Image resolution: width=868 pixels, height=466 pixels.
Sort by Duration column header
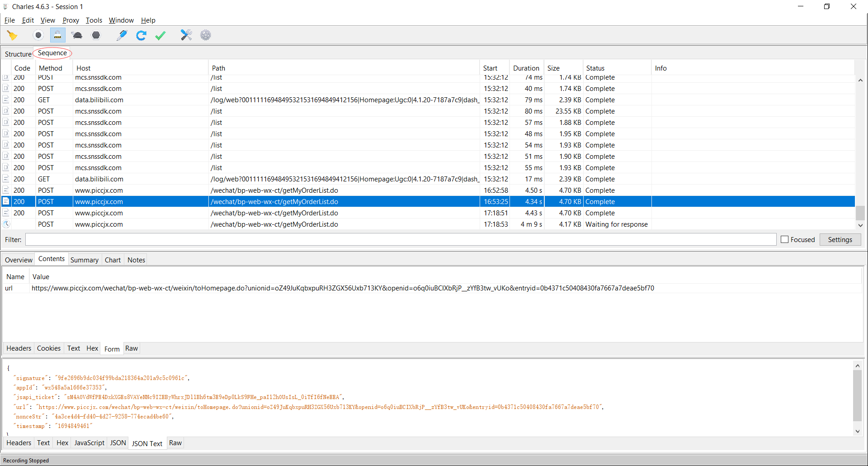click(x=526, y=68)
